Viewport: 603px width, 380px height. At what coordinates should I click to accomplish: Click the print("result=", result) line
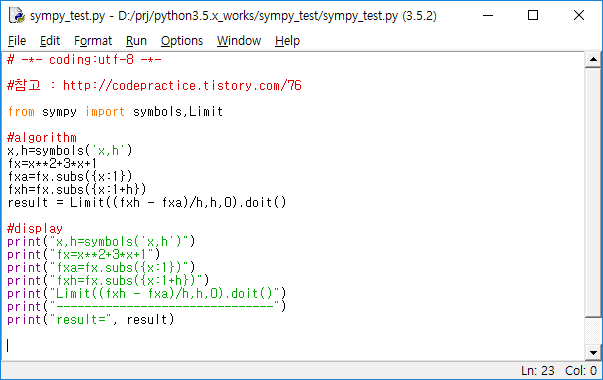(91, 320)
